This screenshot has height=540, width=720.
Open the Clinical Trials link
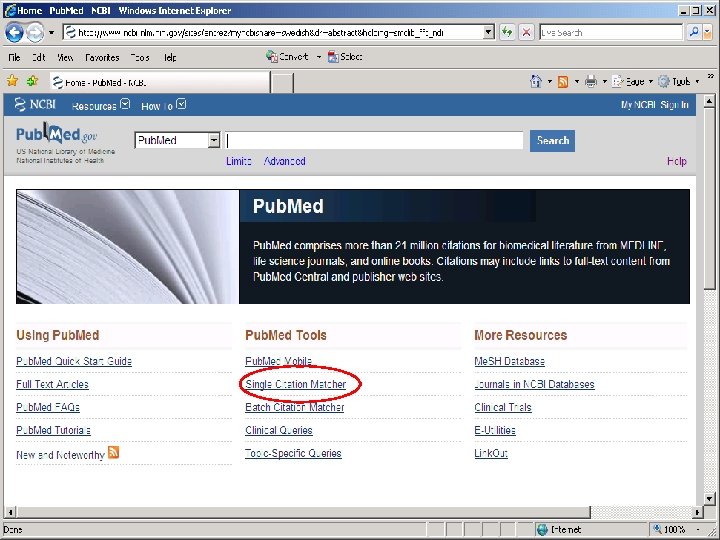tap(503, 407)
